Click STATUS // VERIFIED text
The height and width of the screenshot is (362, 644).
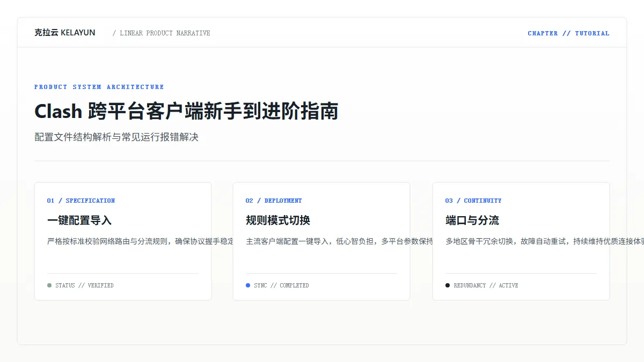point(84,285)
